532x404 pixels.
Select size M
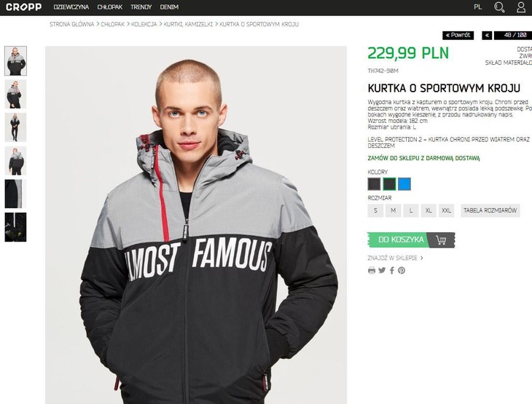click(x=393, y=210)
